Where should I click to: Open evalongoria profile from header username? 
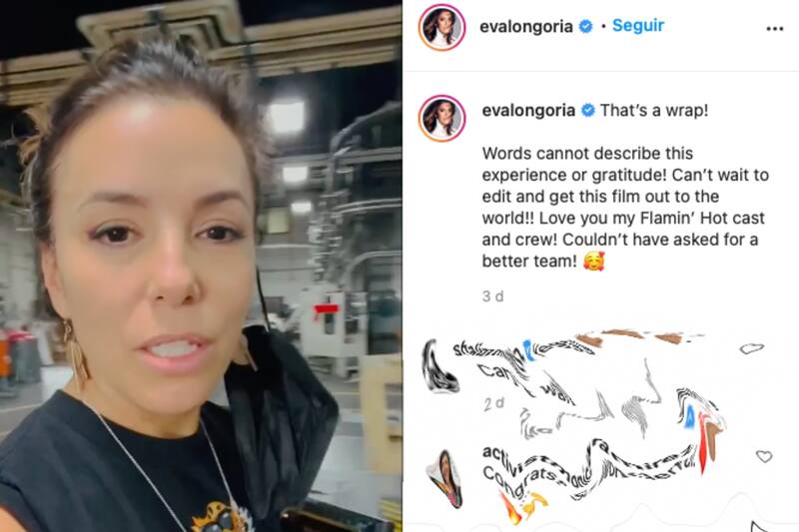[x=526, y=27]
